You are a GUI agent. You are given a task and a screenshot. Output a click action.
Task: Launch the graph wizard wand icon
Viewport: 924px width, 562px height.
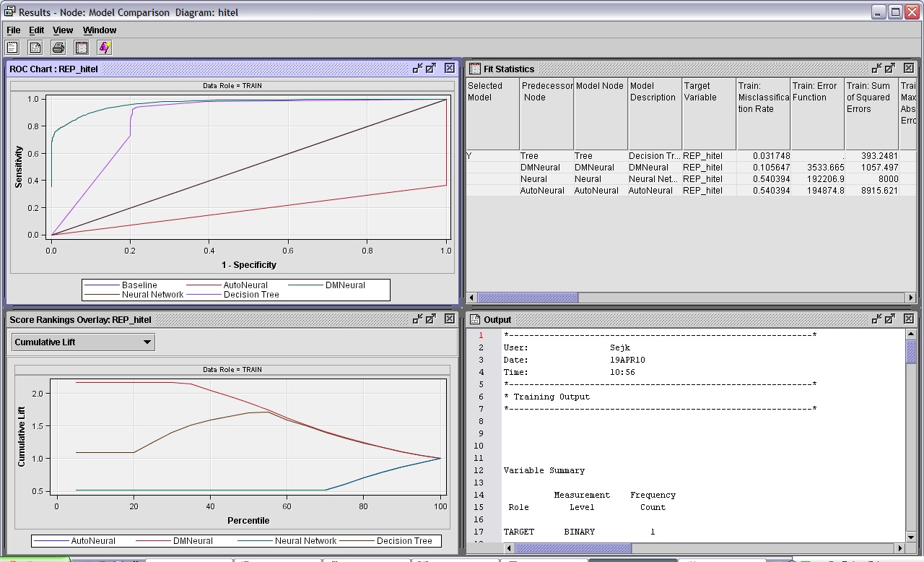pos(105,48)
